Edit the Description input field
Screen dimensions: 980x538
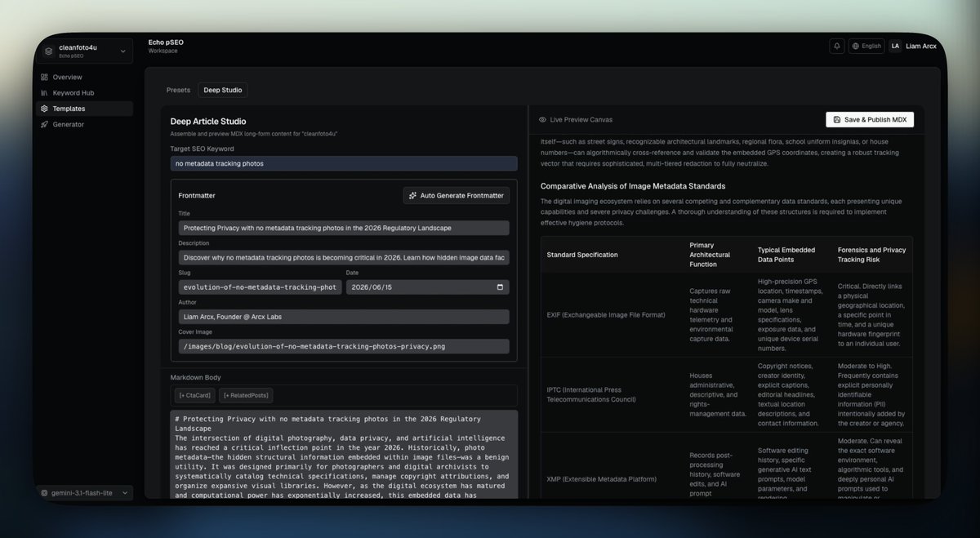point(344,257)
